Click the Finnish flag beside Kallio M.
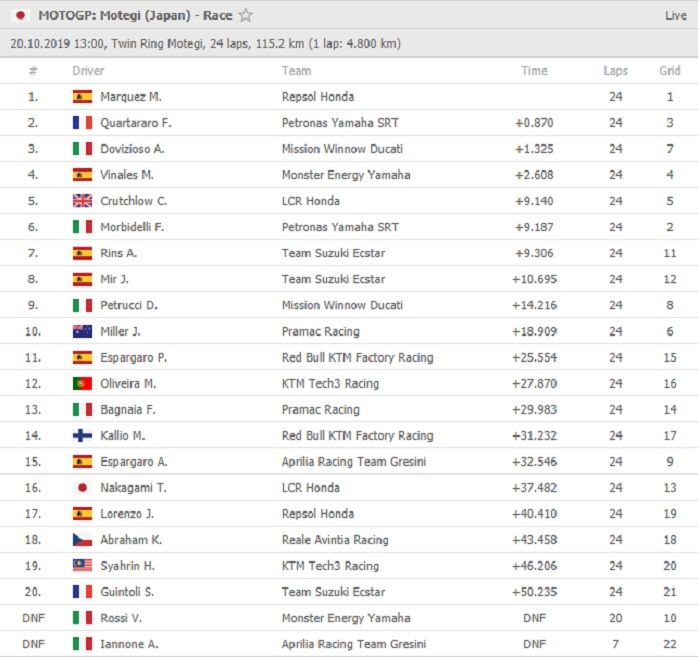The width and height of the screenshot is (700, 657). pos(82,435)
